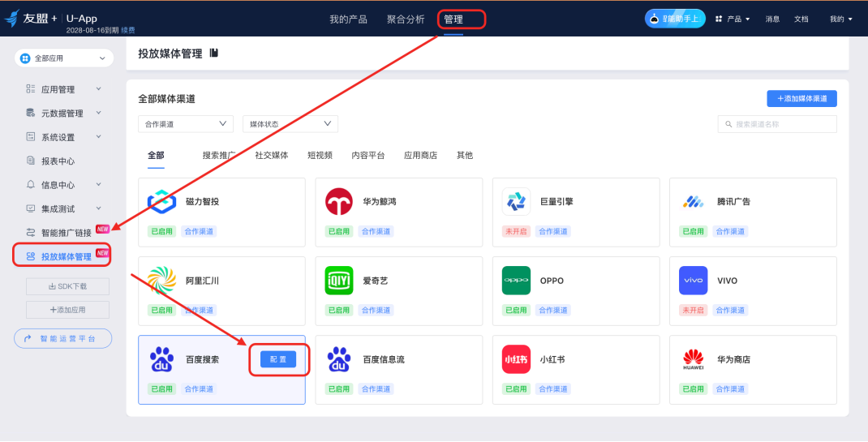Click the 合作渠道 tag on OPPO
The height and width of the screenshot is (442, 868).
[553, 311]
